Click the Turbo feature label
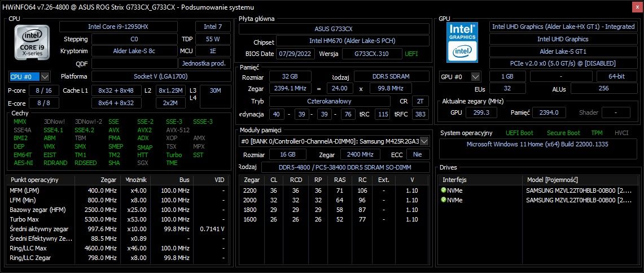The height and width of the screenshot is (273, 644). coord(174,155)
